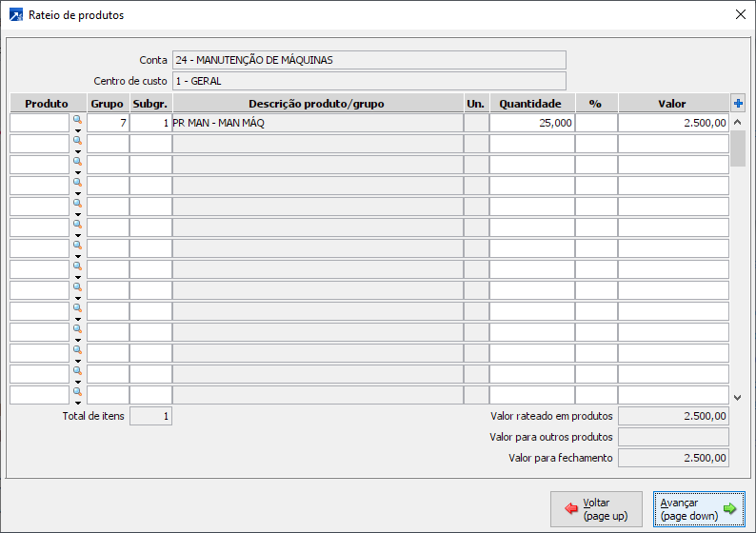Click the Un. cell in PR MAN row

[x=476, y=123]
